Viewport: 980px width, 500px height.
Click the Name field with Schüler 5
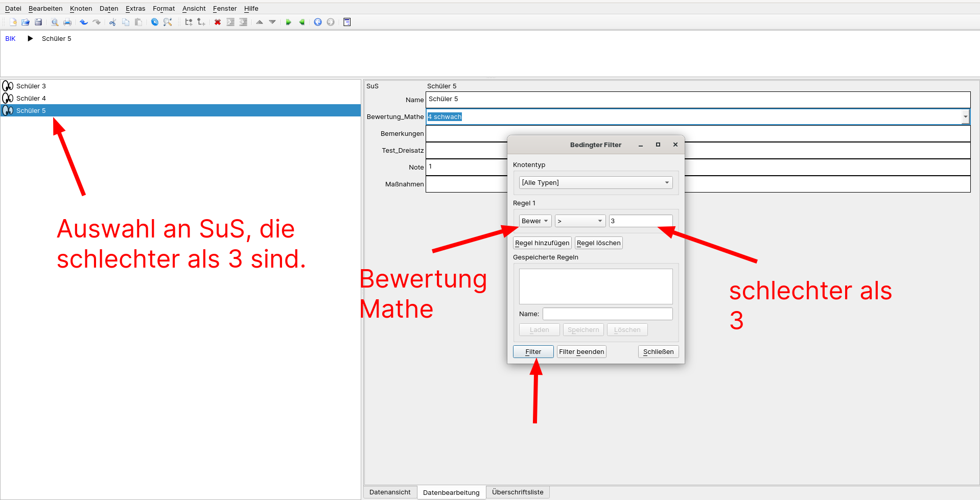(x=698, y=100)
